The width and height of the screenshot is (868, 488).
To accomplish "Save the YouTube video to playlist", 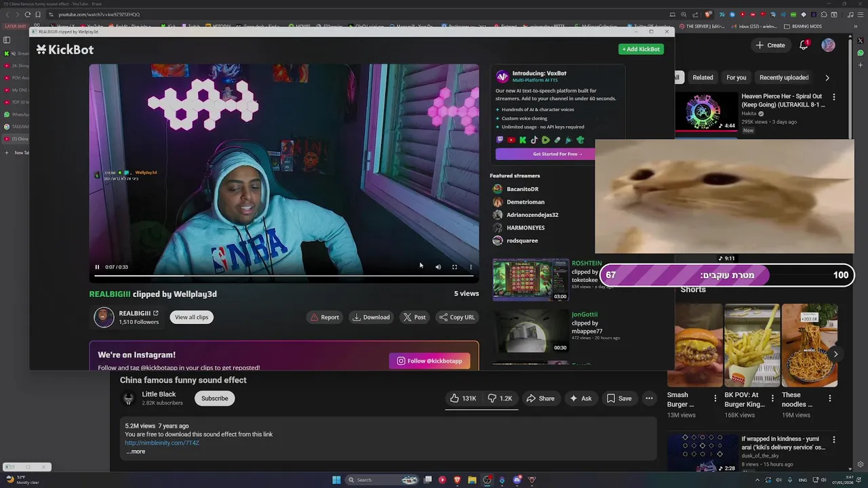I will tap(619, 399).
